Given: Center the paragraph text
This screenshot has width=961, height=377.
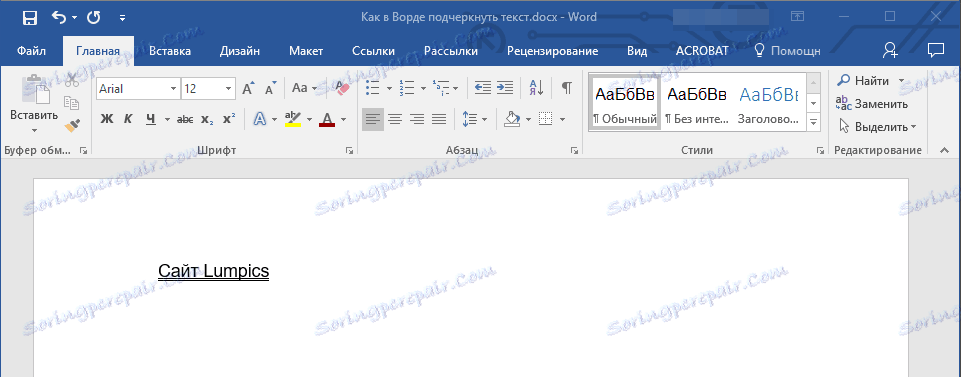Looking at the screenshot, I should pyautogui.click(x=395, y=119).
